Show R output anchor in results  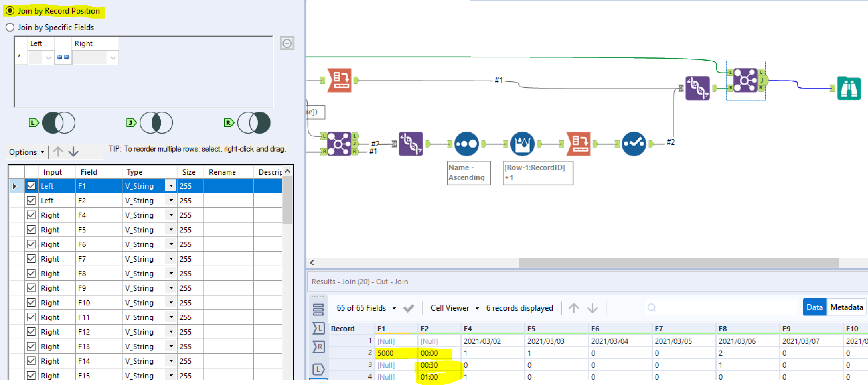pyautogui.click(x=318, y=346)
